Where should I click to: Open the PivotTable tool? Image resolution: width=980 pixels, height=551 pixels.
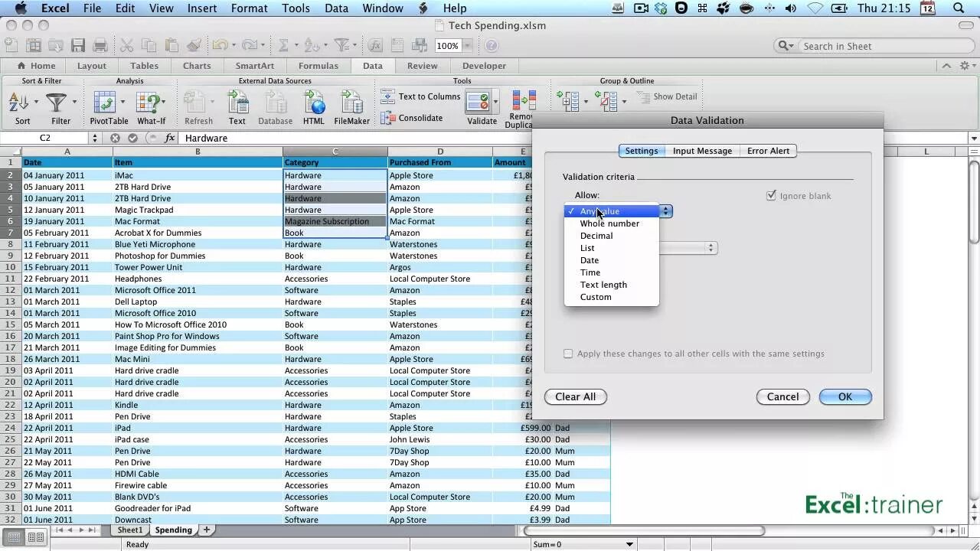pos(104,102)
